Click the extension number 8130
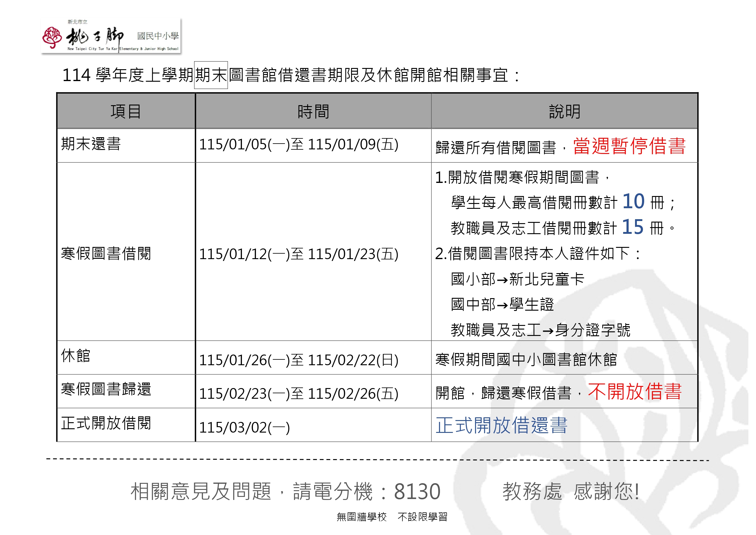The width and height of the screenshot is (756, 535). (417, 491)
